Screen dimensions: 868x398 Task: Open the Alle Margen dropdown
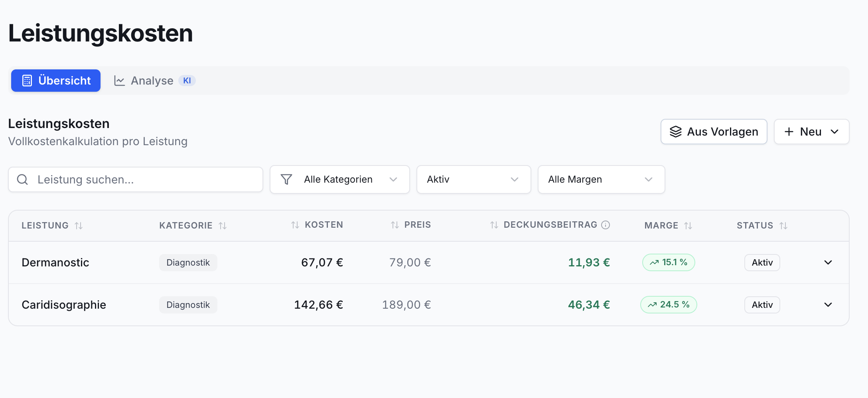point(602,179)
